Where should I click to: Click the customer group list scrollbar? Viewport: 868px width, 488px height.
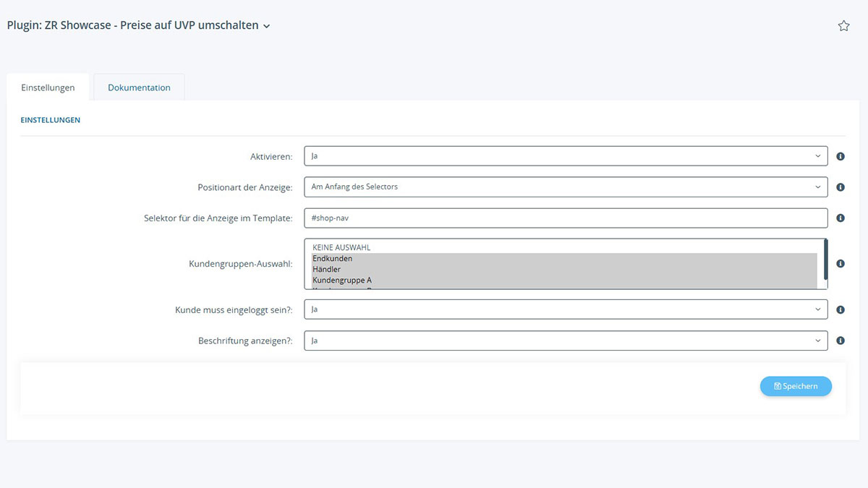click(x=825, y=264)
